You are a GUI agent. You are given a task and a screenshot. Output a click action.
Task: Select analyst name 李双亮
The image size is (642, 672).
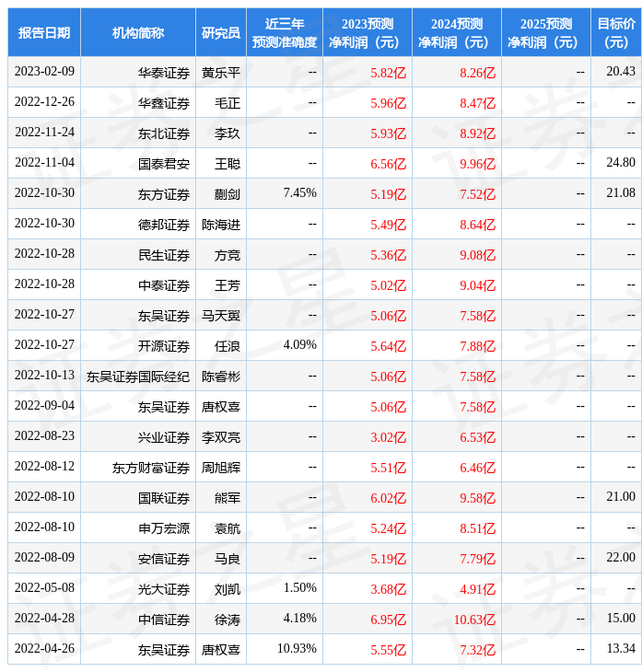coord(221,436)
